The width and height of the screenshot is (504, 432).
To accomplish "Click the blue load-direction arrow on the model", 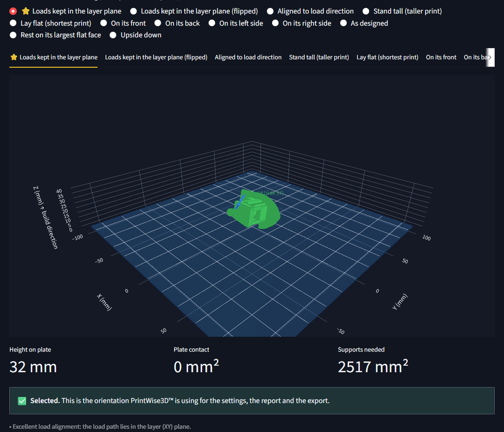I will tap(240, 202).
